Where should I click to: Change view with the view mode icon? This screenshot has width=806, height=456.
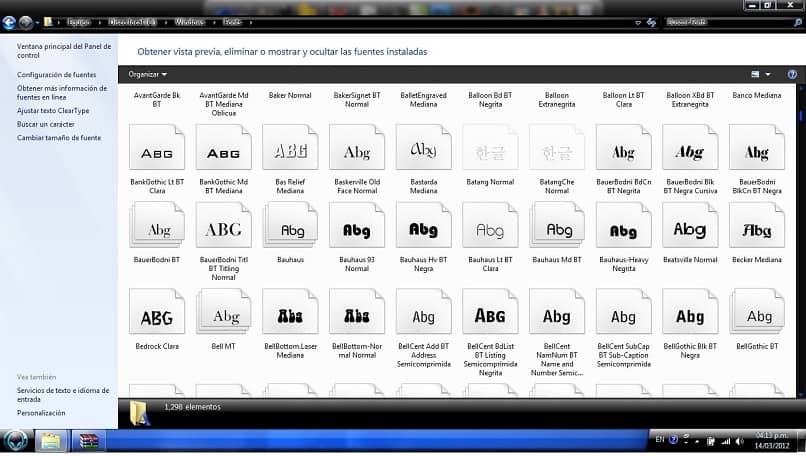755,75
